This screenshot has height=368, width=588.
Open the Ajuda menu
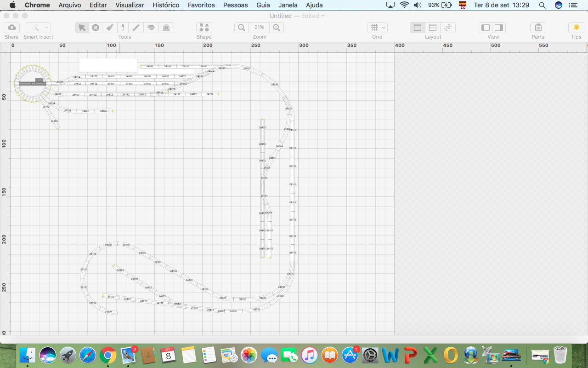[314, 5]
